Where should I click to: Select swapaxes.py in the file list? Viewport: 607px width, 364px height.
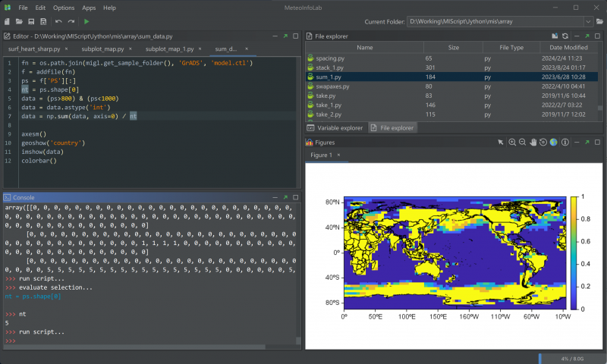(332, 86)
